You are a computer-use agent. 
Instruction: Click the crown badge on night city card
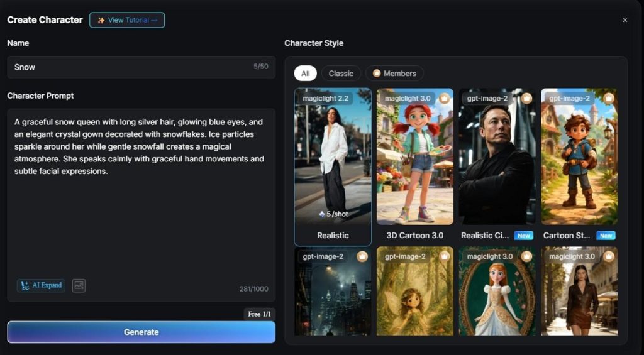[x=362, y=256]
